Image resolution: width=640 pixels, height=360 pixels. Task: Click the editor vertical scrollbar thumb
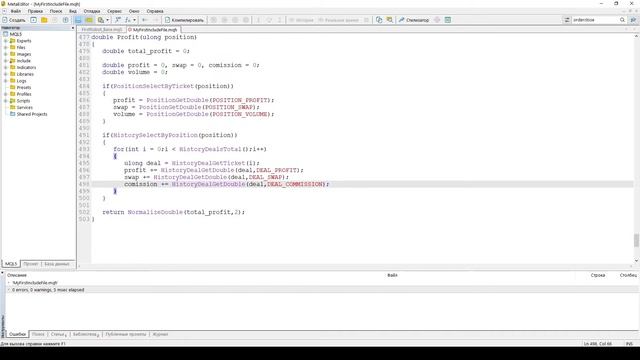[x=636, y=240]
